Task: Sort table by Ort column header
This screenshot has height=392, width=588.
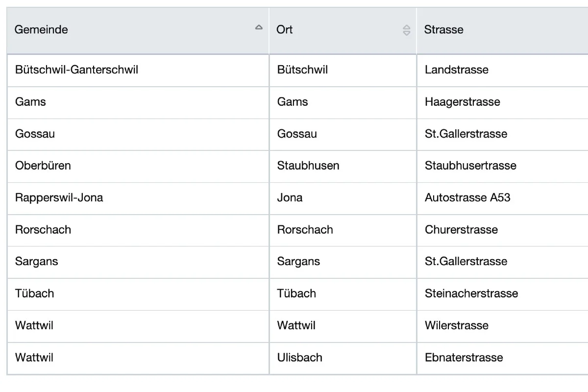Action: pos(343,30)
